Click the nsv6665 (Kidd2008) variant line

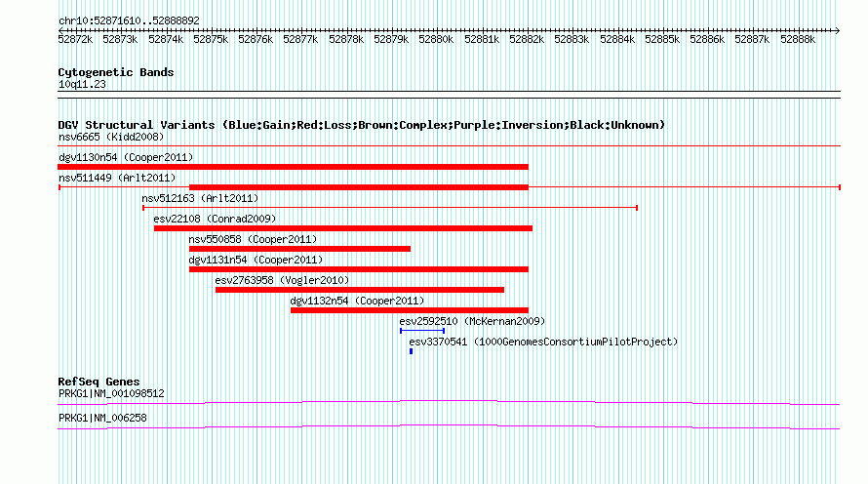click(449, 146)
